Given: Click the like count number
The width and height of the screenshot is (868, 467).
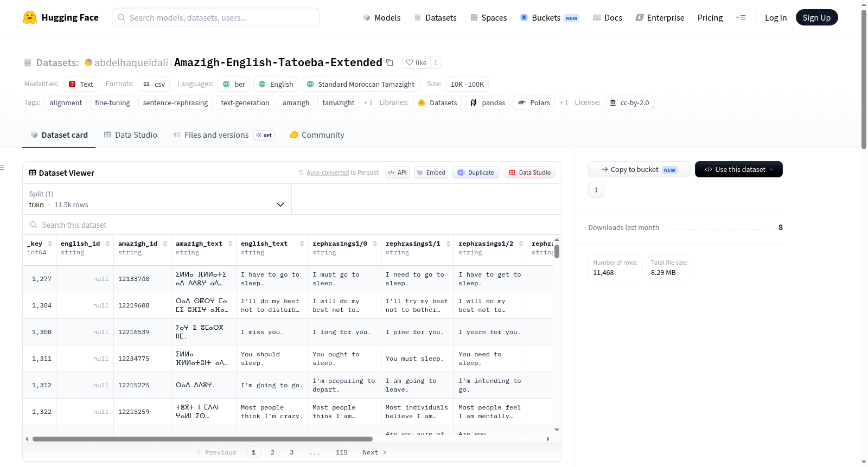Looking at the screenshot, I should (x=436, y=62).
